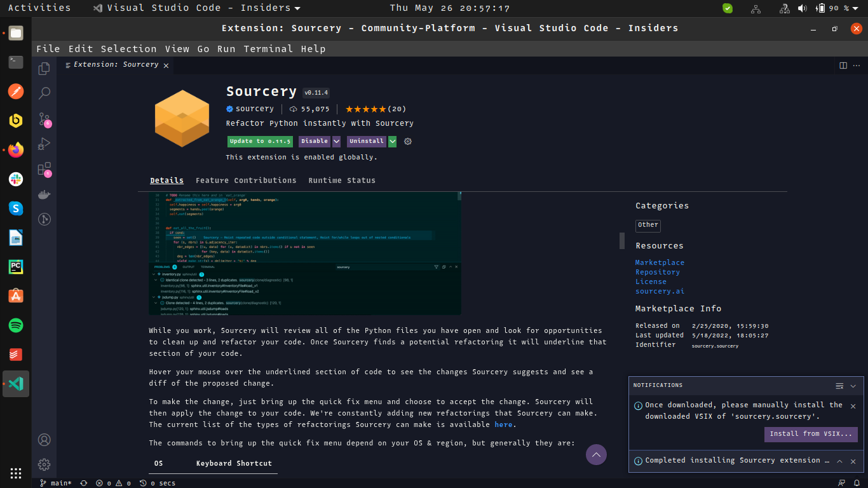Open the Search sidebar icon
868x488 pixels.
pyautogui.click(x=44, y=93)
